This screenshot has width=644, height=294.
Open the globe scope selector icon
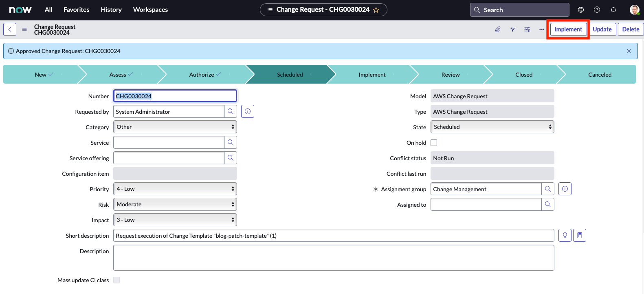click(x=581, y=10)
